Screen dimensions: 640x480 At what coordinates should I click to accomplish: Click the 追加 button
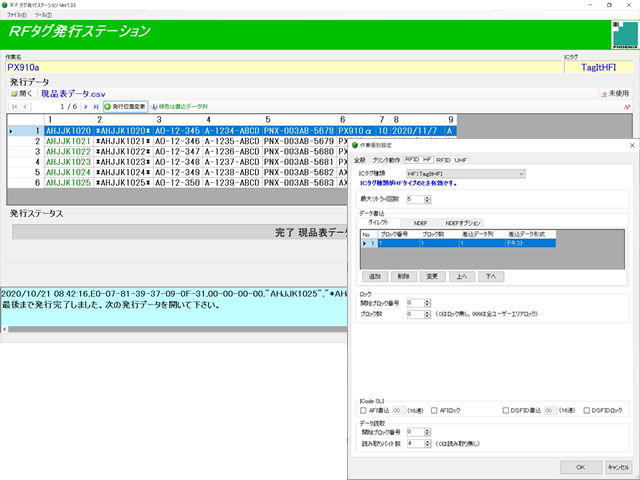click(x=375, y=276)
